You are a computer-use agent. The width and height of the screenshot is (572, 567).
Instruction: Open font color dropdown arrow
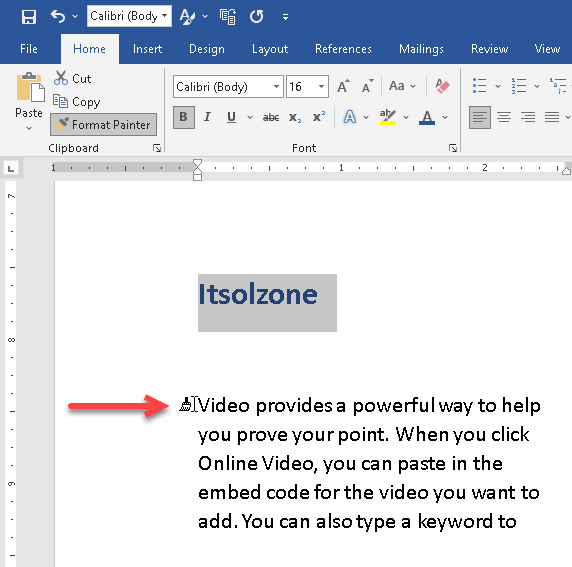pyautogui.click(x=445, y=117)
